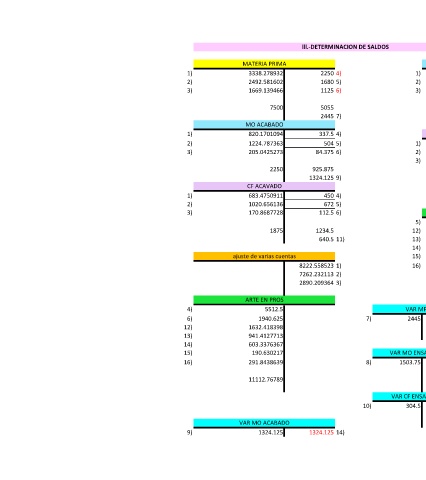Select the MO ACABADO account header
This screenshot has width=426, height=480.
pyautogui.click(x=264, y=125)
